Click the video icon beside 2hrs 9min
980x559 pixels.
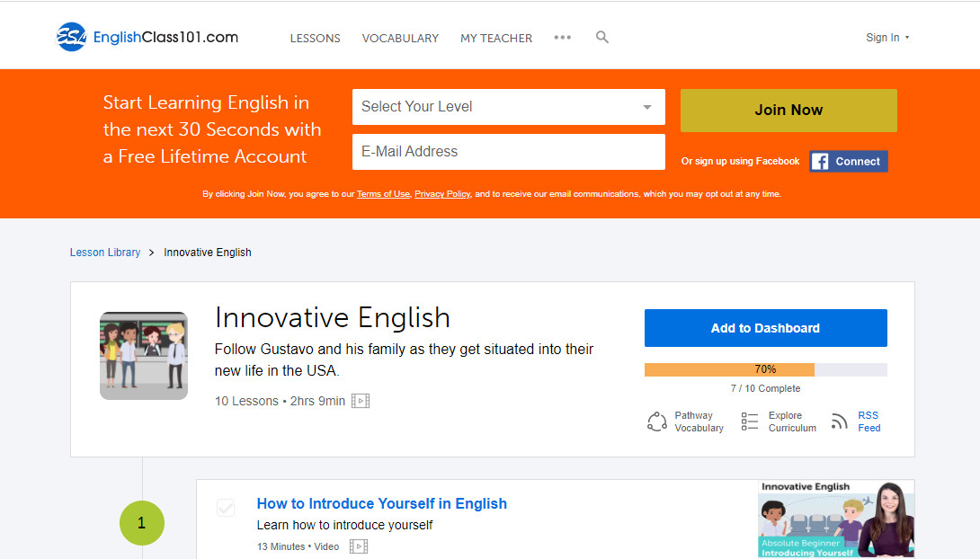pyautogui.click(x=361, y=401)
